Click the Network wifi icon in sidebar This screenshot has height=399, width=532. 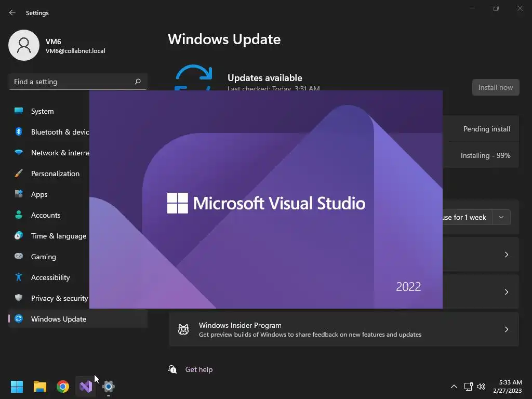(19, 152)
